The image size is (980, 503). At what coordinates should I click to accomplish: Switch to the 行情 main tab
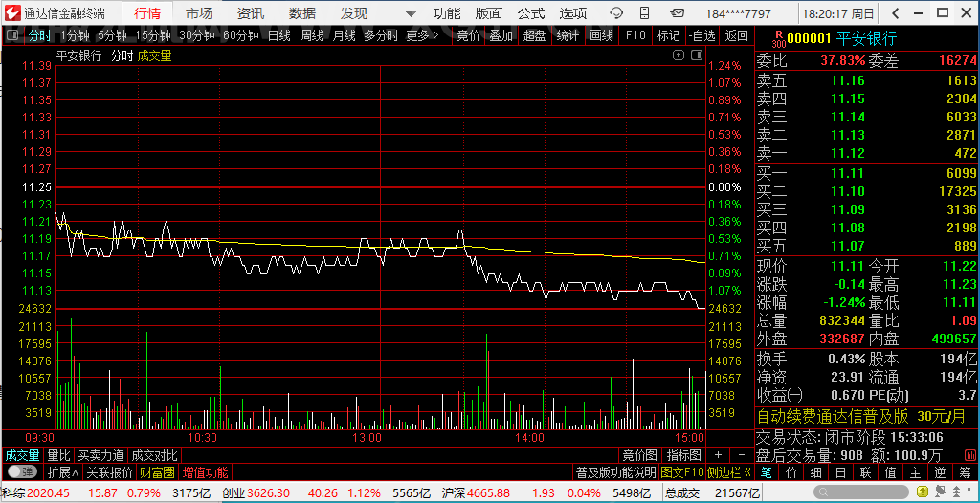tap(146, 13)
